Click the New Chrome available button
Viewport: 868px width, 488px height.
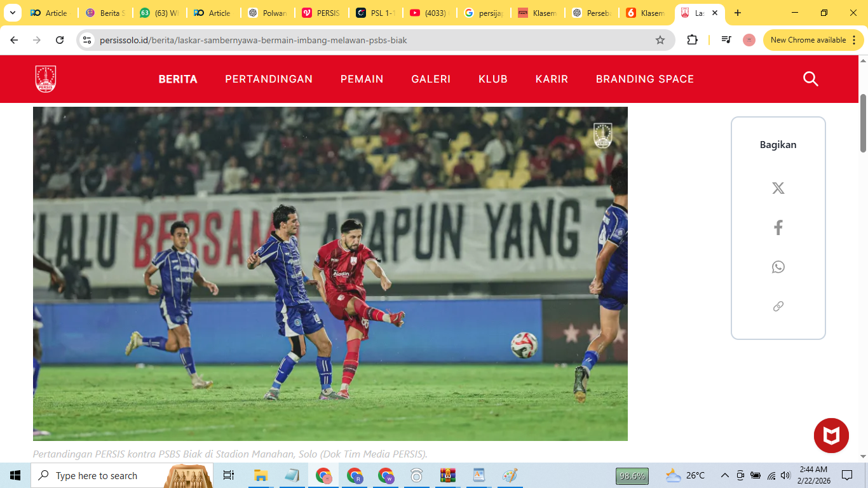pyautogui.click(x=813, y=40)
